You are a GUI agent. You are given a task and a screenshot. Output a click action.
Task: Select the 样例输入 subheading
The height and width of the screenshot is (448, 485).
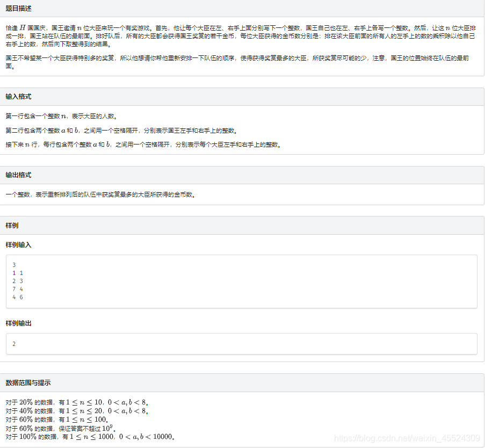click(19, 245)
